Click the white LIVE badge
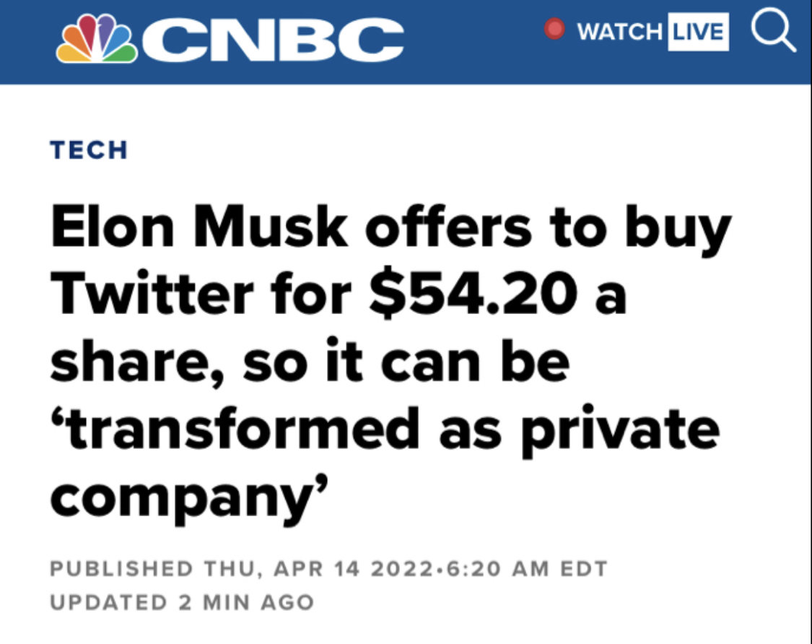Image resolution: width=812 pixels, height=644 pixels. coord(698,32)
